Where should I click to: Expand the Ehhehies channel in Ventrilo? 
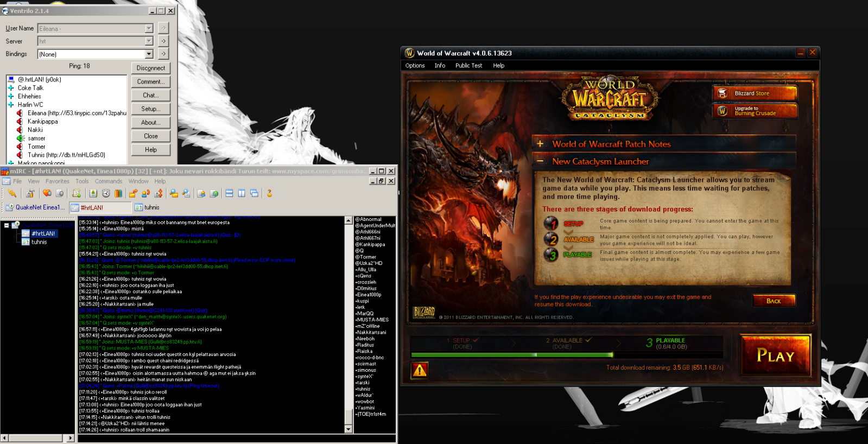click(x=11, y=96)
